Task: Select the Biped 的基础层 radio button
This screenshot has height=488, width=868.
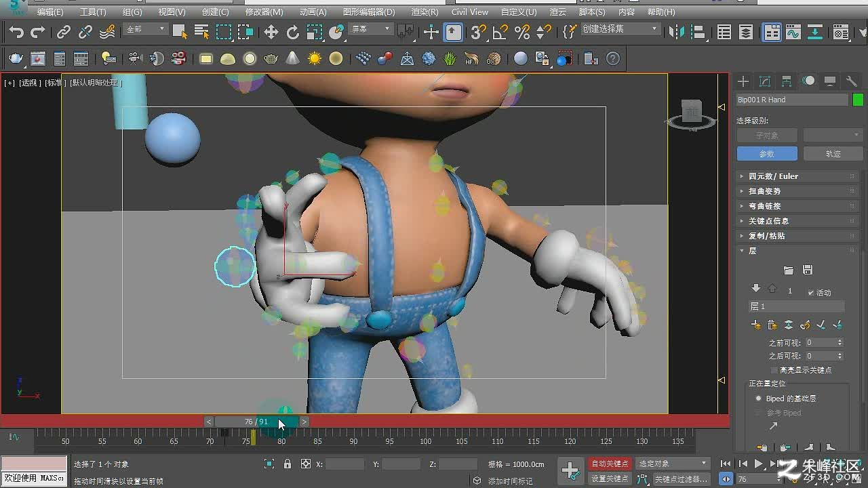Action: [x=759, y=399]
